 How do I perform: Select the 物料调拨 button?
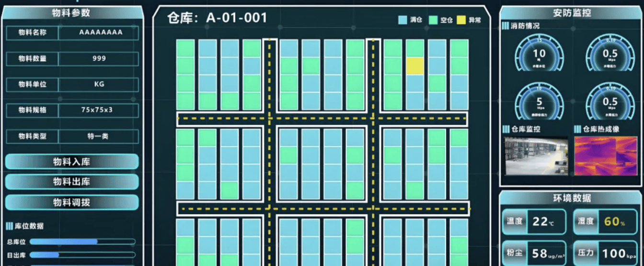coord(72,202)
